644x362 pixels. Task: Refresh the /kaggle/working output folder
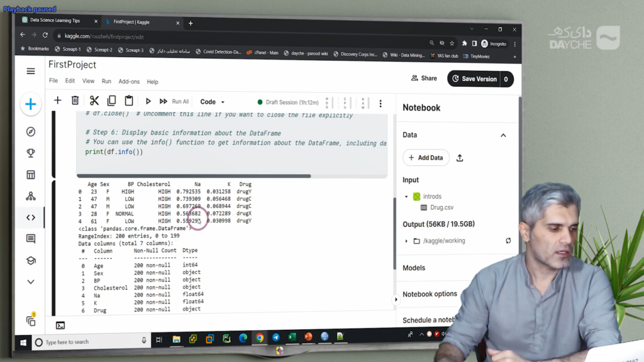point(508,241)
